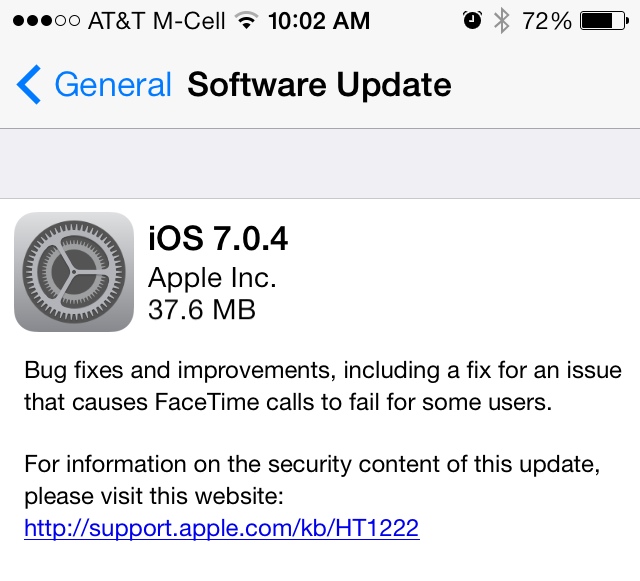Tap the FaceTime bug fix description

pyautogui.click(x=323, y=386)
